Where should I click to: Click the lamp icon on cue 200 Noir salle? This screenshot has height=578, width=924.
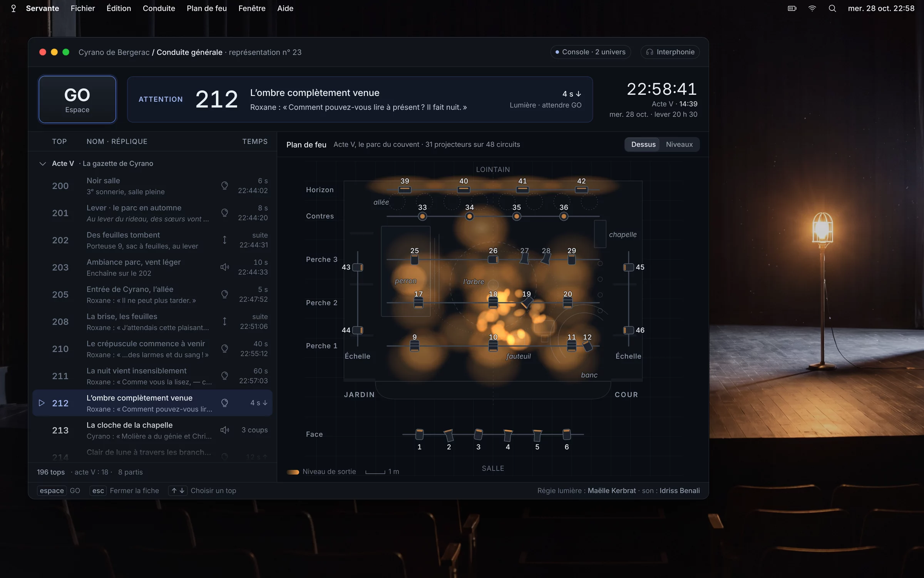click(x=224, y=186)
